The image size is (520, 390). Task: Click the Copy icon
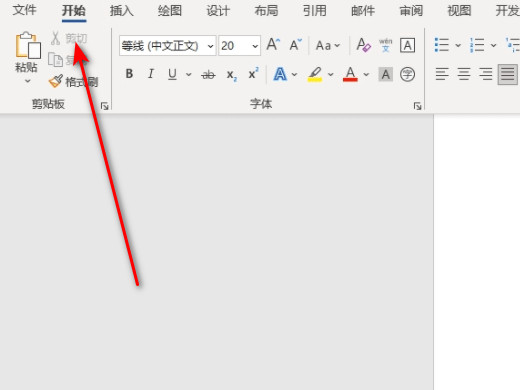55,60
